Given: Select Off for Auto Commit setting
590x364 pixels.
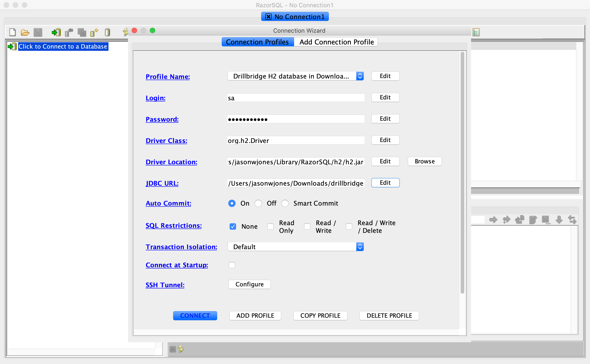Looking at the screenshot, I should click(x=258, y=204).
